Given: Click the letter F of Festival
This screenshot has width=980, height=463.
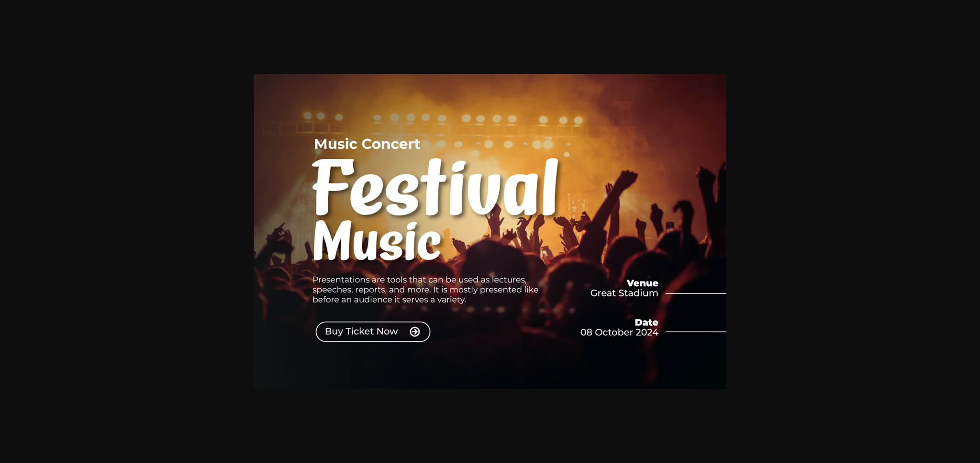Looking at the screenshot, I should pos(333,187).
